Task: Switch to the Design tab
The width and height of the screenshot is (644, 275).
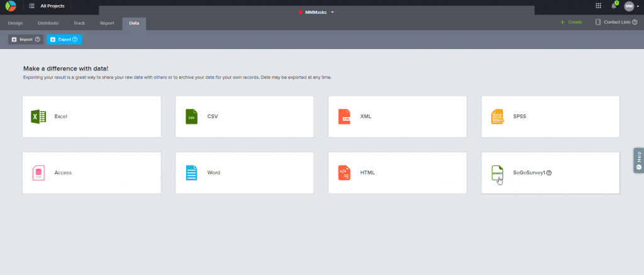Action: (15, 23)
